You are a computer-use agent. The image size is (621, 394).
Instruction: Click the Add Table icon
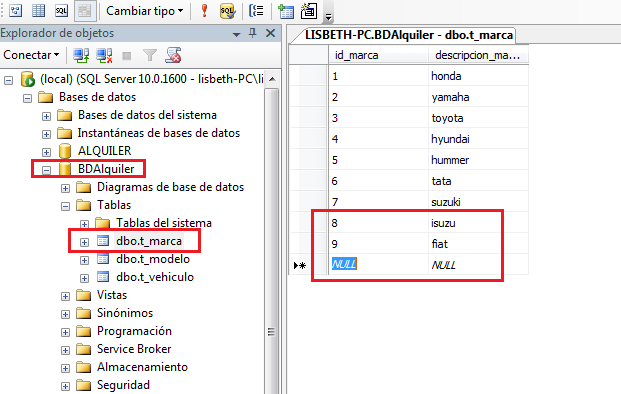tap(286, 11)
